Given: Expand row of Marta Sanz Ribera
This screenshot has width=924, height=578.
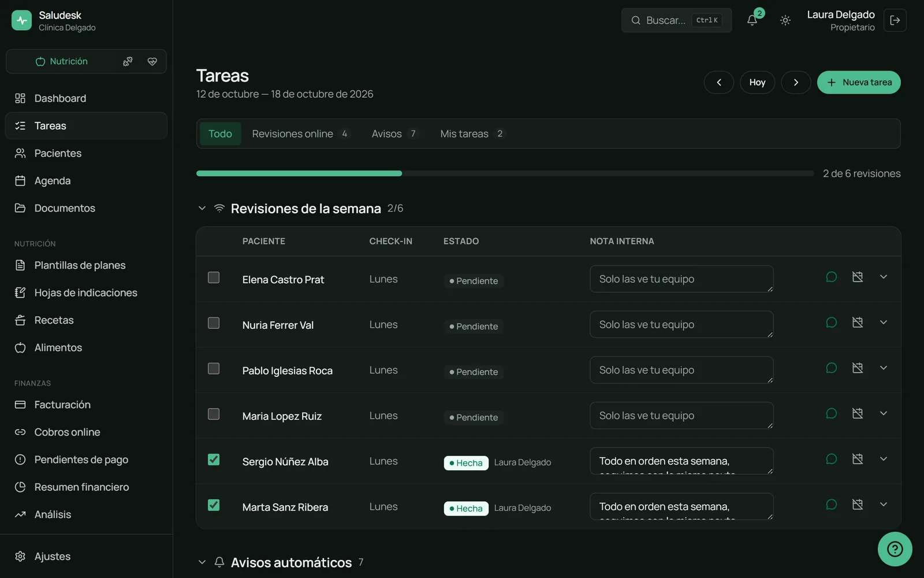Looking at the screenshot, I should tap(884, 505).
